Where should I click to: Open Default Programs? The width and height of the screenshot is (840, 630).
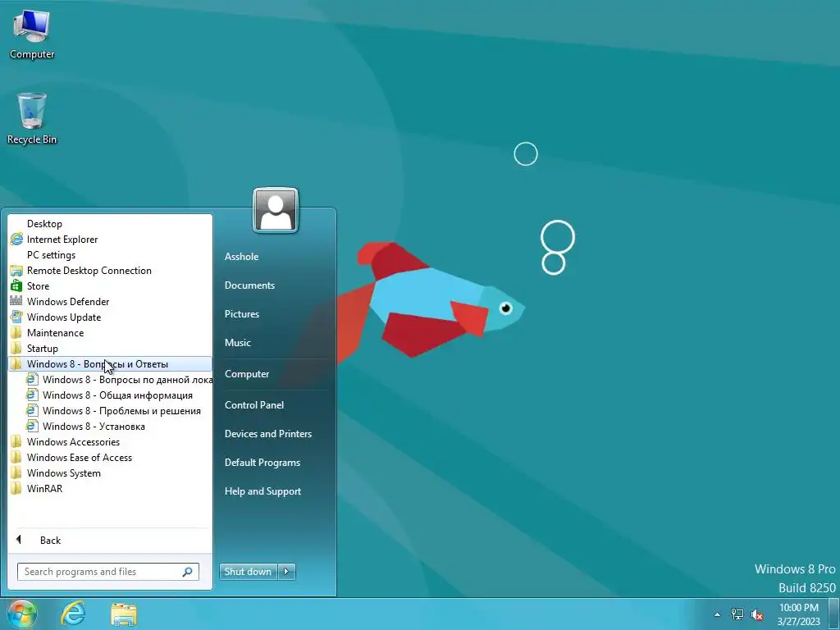pyautogui.click(x=262, y=463)
